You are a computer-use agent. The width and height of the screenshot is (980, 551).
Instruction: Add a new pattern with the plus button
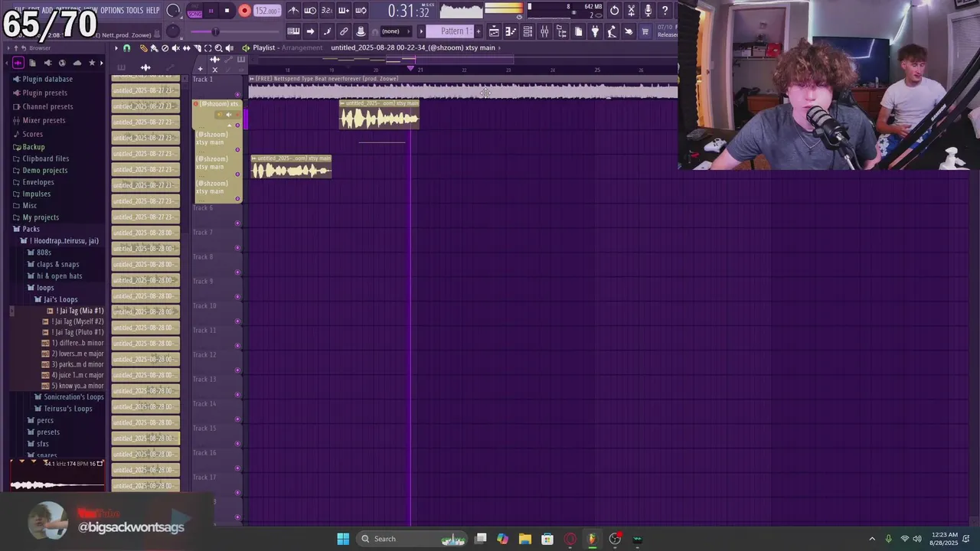(x=479, y=31)
